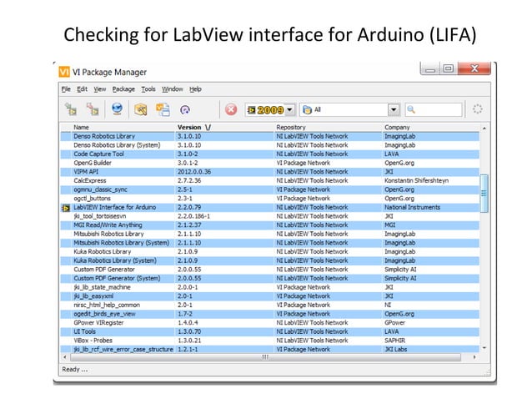Click the purple gauge toolbar icon

(185, 109)
